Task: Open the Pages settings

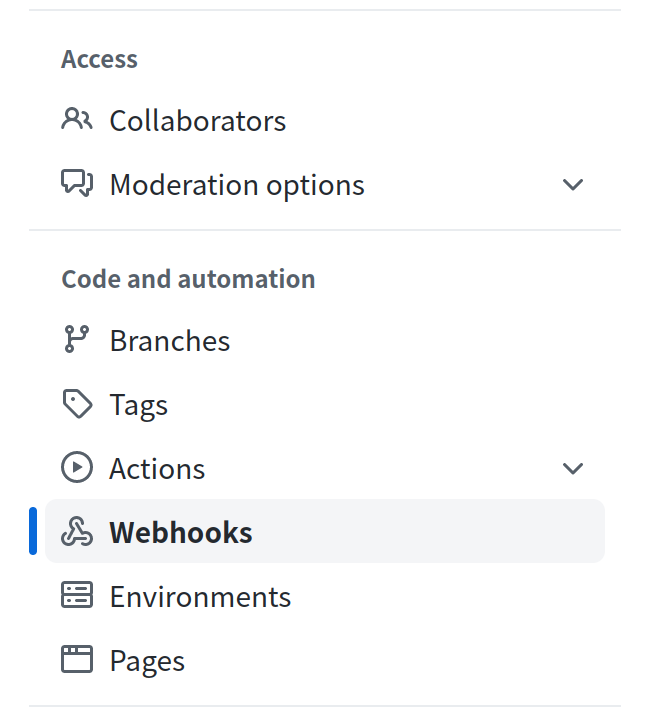Action: [x=147, y=661]
